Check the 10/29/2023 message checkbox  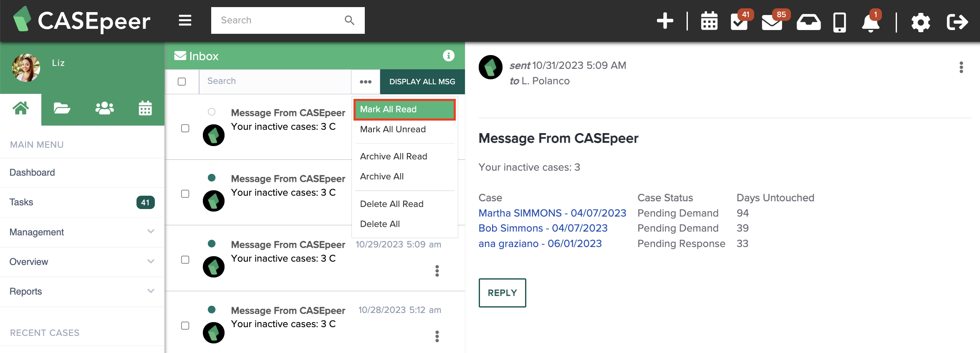click(185, 260)
